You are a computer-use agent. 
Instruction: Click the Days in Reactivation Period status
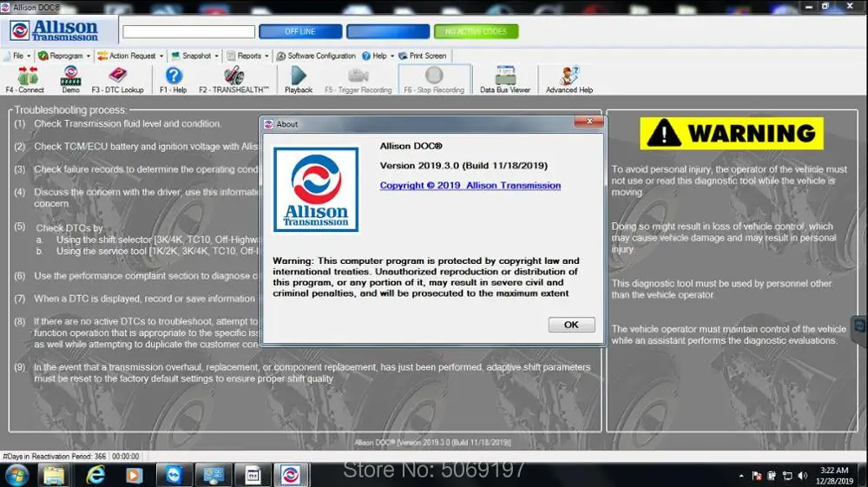(x=54, y=457)
